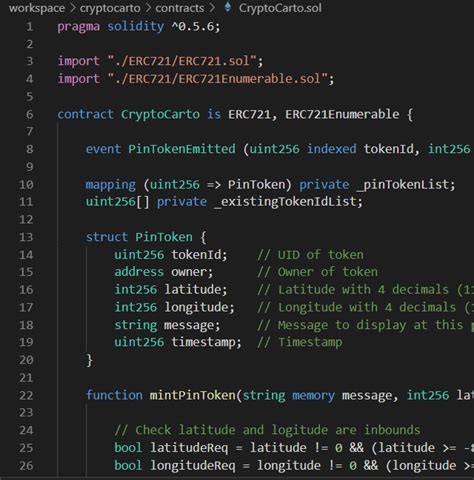Click the 'timestamp;' field on line 19
This screenshot has height=480, width=474.
(x=206, y=343)
